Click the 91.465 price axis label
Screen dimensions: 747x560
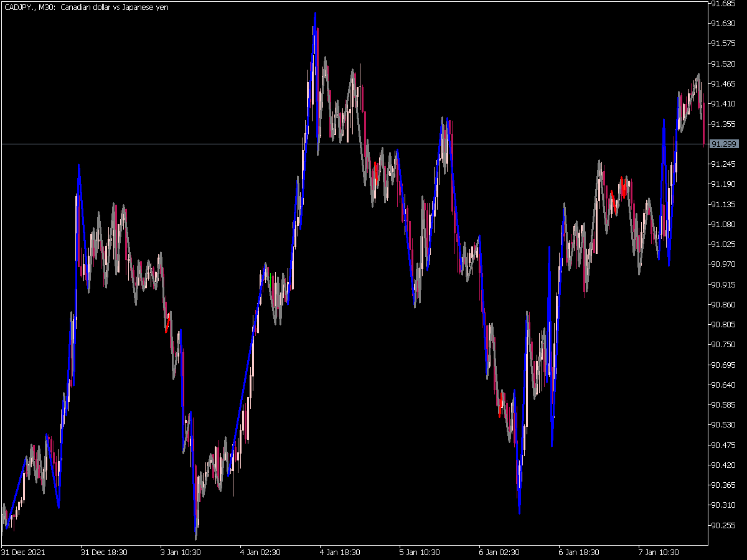click(x=722, y=84)
